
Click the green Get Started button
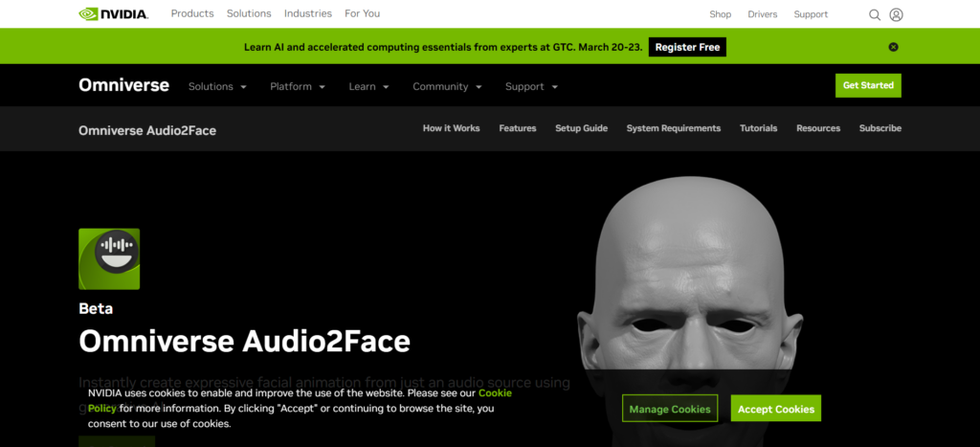click(x=868, y=85)
